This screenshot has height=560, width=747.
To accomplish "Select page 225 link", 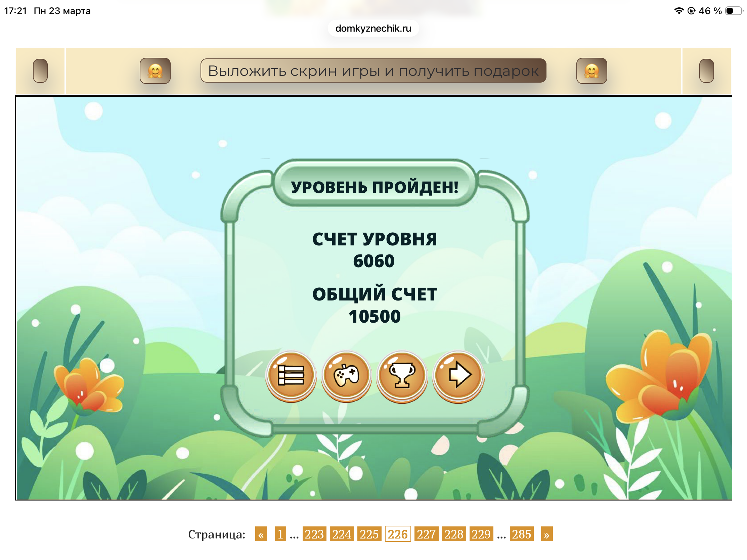I will (369, 534).
